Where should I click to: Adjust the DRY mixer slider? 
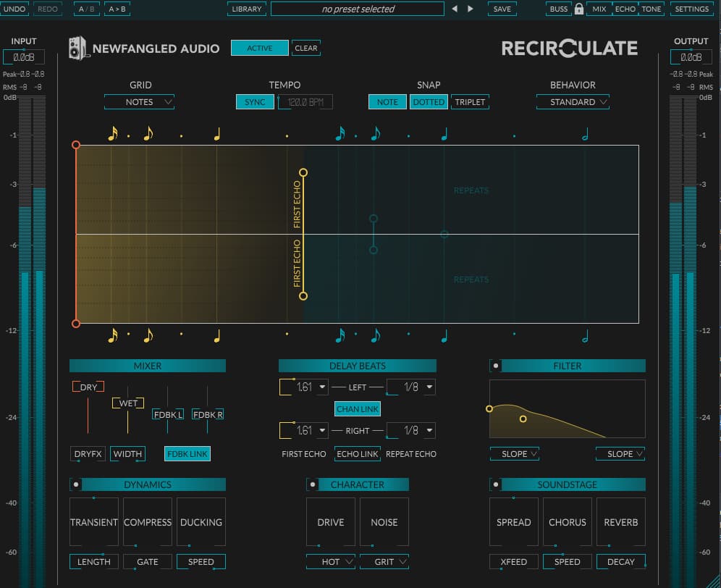(88, 387)
